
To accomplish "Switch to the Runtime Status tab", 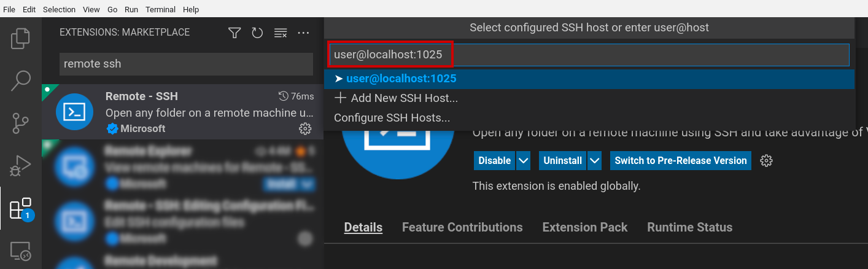I will 689,227.
